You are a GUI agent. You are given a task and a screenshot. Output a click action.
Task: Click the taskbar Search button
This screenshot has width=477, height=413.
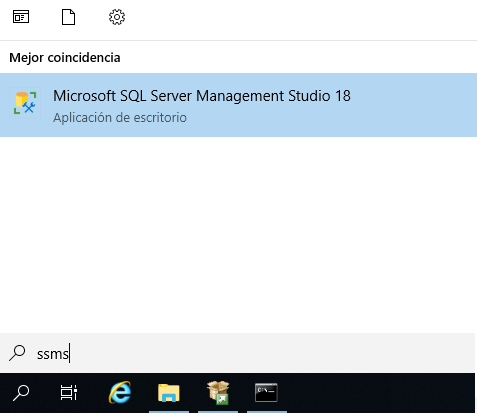click(21, 393)
